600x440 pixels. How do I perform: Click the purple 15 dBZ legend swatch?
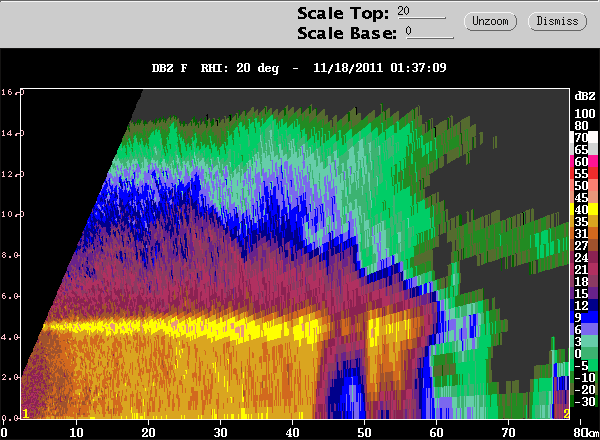tap(584, 293)
